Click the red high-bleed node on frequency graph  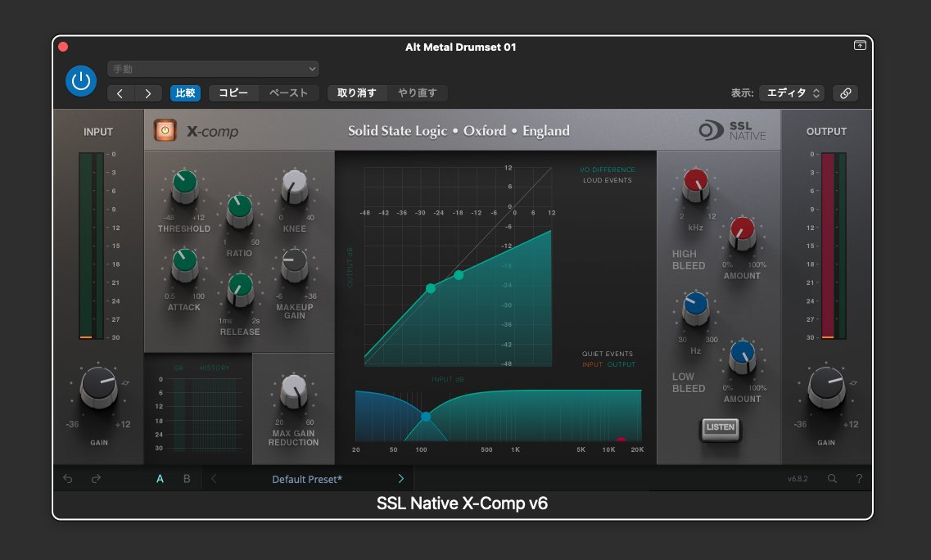click(x=621, y=440)
